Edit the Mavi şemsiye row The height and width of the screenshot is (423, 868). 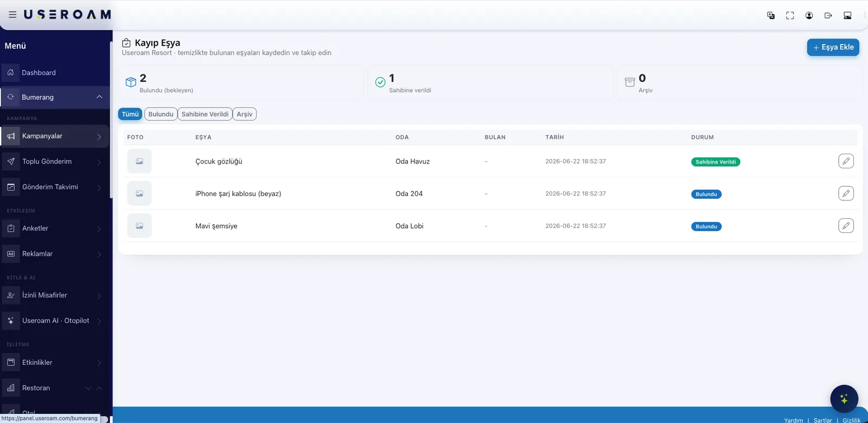(x=846, y=225)
